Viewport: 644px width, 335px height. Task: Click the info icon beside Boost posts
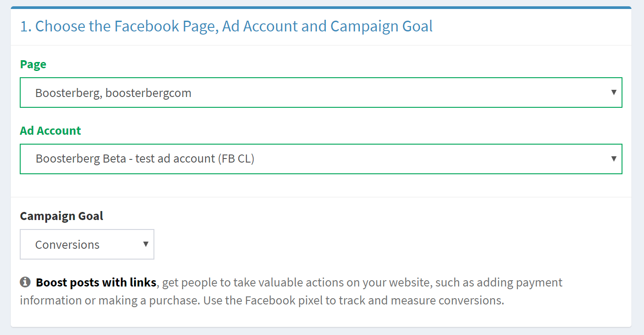[x=25, y=282]
